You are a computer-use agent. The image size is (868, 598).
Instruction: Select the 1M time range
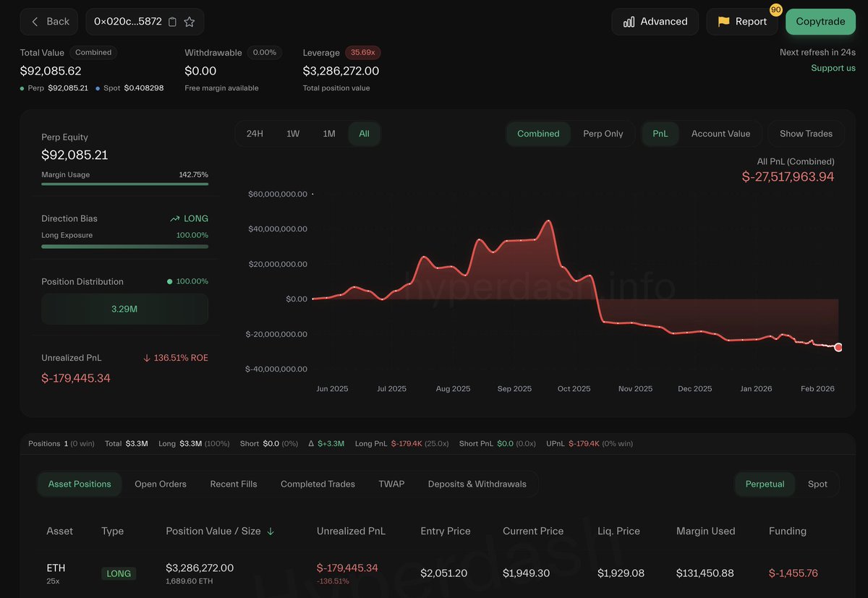tap(329, 134)
